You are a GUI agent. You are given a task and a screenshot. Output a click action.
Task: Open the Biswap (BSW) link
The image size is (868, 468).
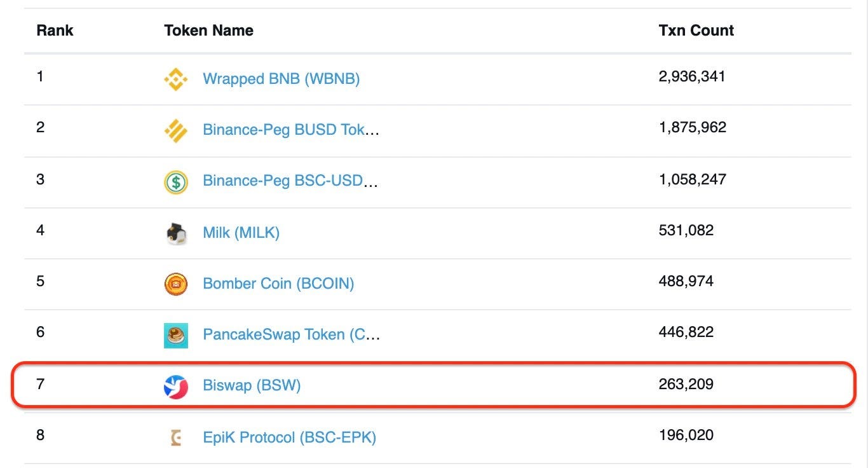251,385
